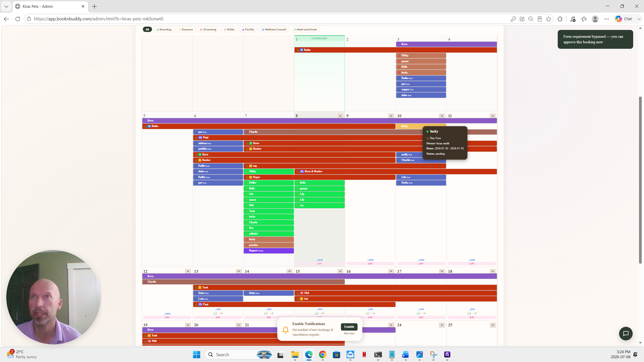The image size is (644, 362).
Task: Open File Explorer from taskbar
Action: pos(295,354)
